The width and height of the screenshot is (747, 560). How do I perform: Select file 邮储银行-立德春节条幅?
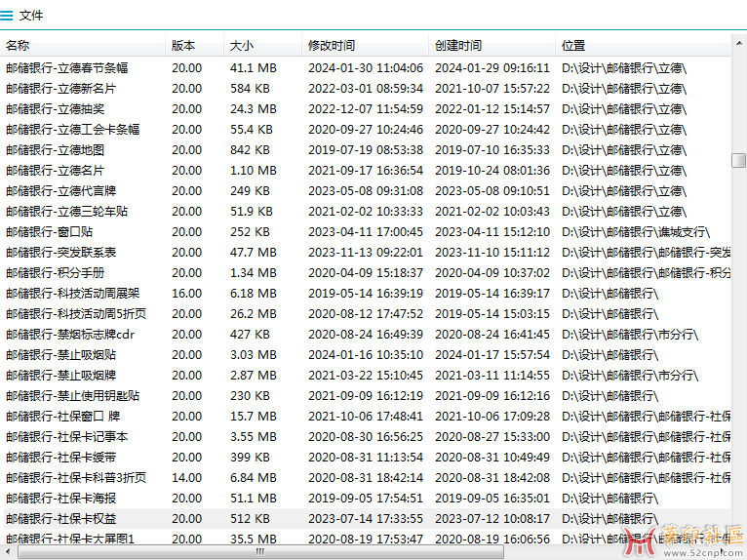(x=67, y=68)
